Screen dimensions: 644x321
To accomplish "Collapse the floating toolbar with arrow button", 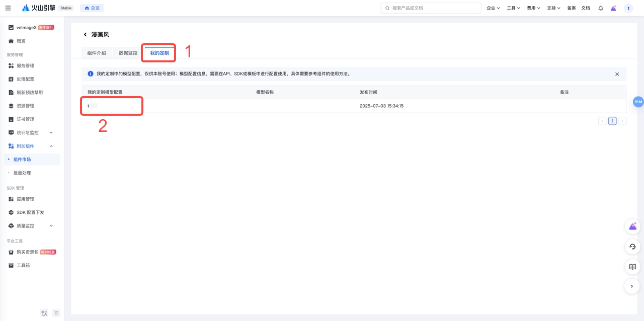I will click(x=632, y=286).
